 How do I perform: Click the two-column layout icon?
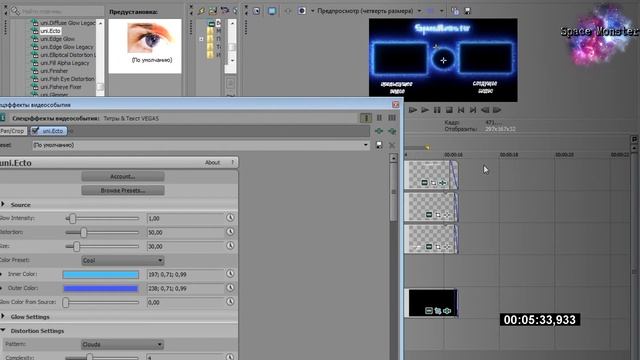coord(379,118)
